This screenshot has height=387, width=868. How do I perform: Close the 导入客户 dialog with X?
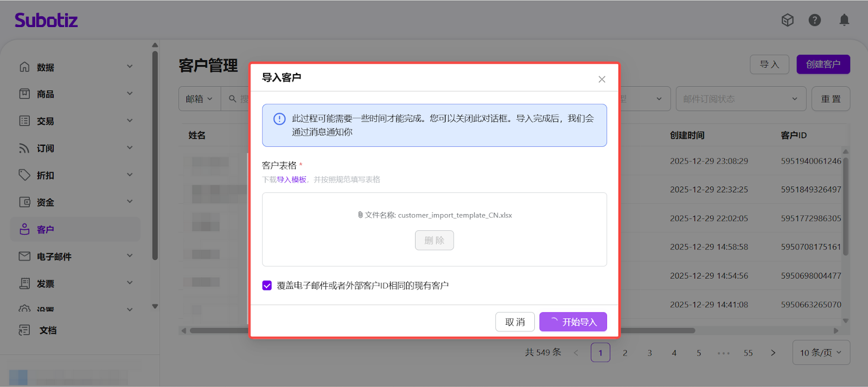602,79
